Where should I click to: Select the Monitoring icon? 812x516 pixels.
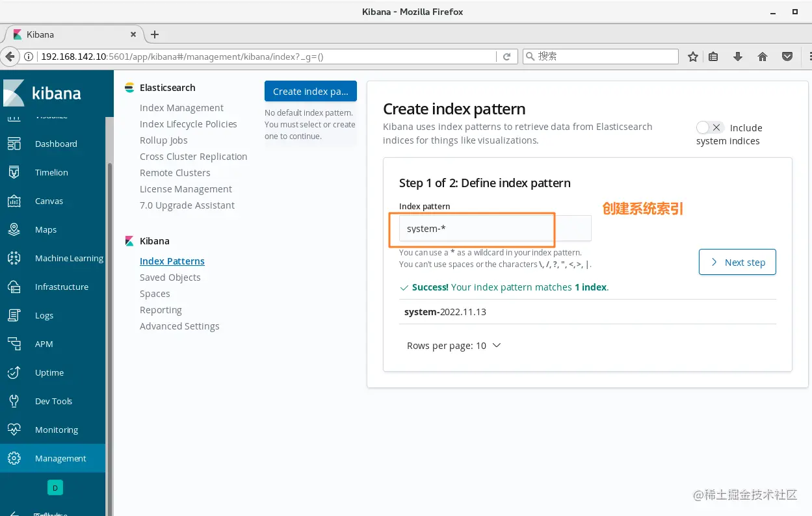14,430
